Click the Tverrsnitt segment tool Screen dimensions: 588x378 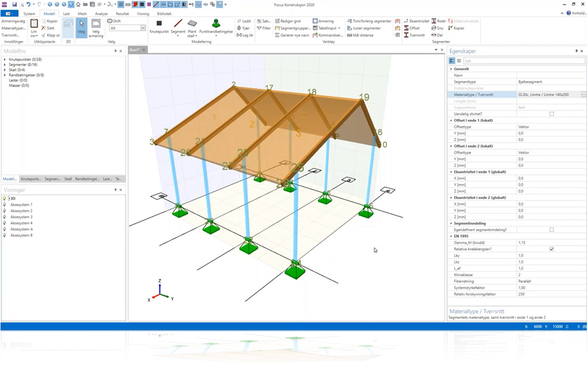tap(414, 35)
